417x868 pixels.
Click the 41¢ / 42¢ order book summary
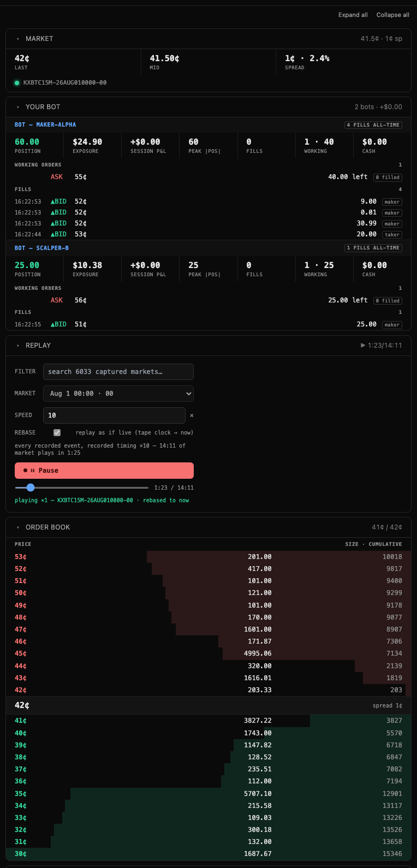click(x=387, y=527)
